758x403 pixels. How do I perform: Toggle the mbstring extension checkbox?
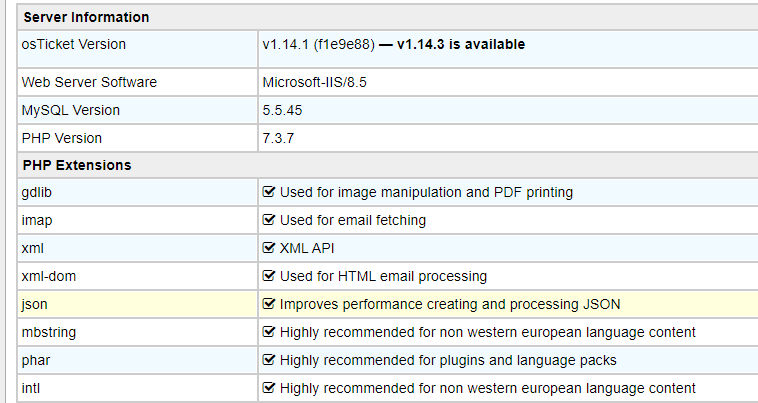[x=268, y=332]
